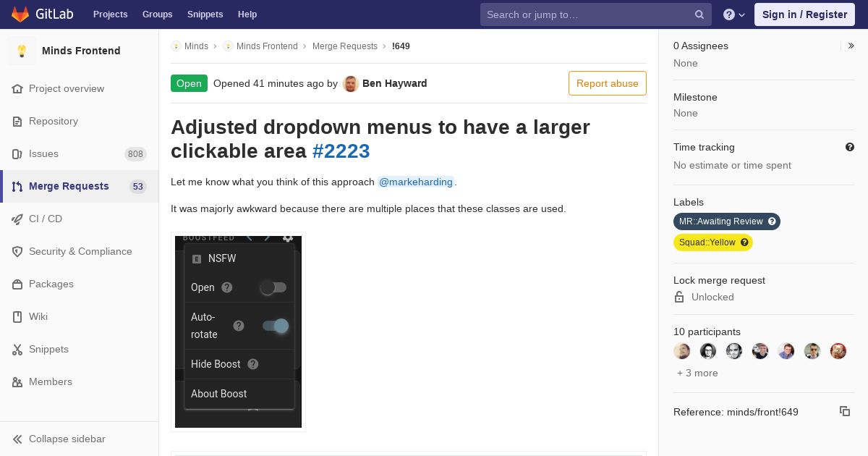Click Sign in / Register button

click(x=804, y=14)
